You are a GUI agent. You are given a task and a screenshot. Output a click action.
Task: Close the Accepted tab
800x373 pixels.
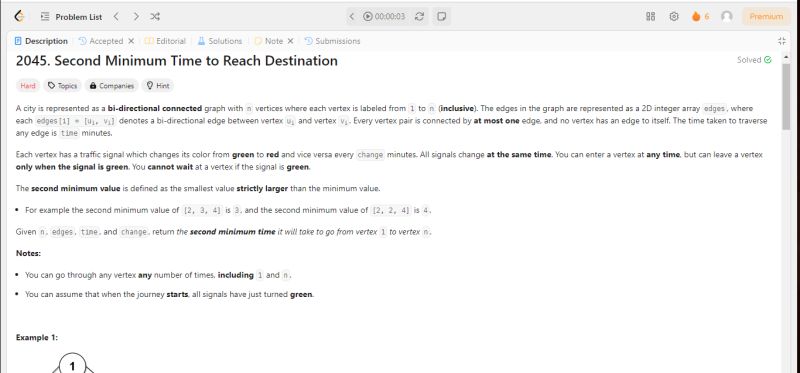coord(131,41)
